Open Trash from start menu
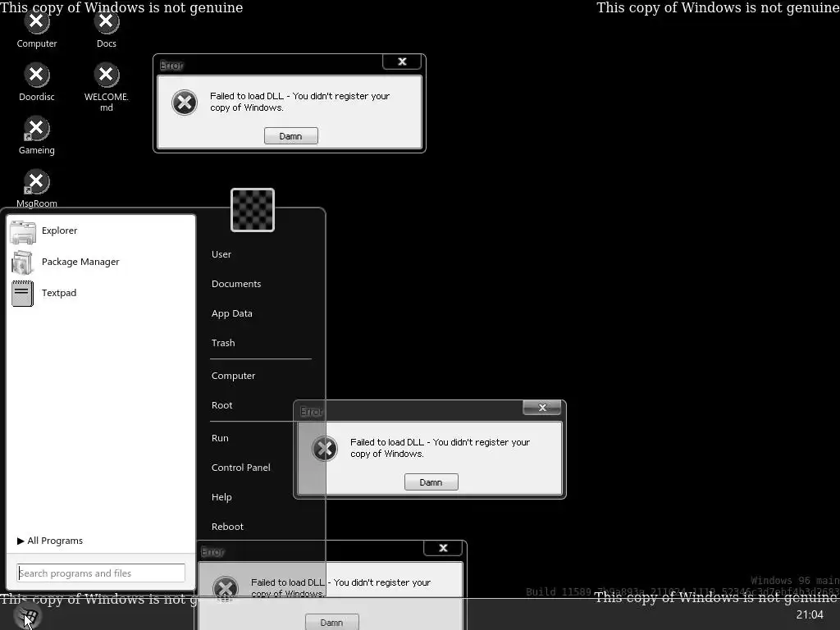This screenshot has height=630, width=840. (x=223, y=343)
